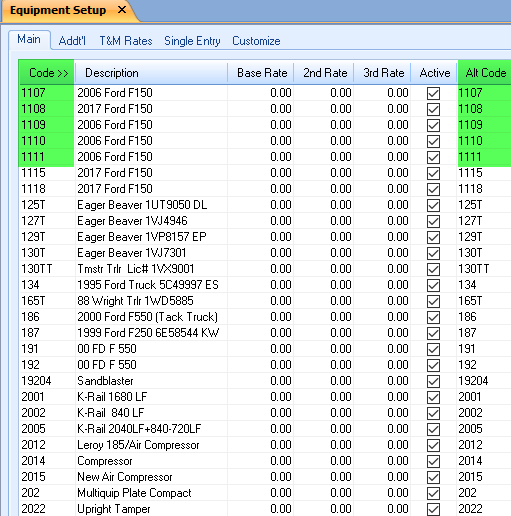511x516 pixels.
Task: Toggle Active checkbox for Sandblaster
Action: pyautogui.click(x=433, y=381)
